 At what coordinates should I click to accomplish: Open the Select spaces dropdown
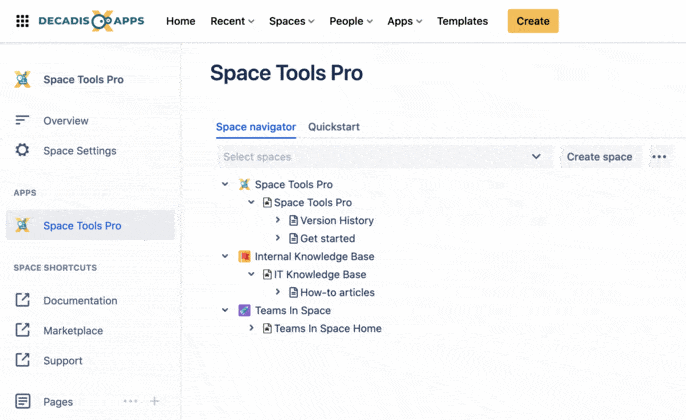tap(385, 157)
